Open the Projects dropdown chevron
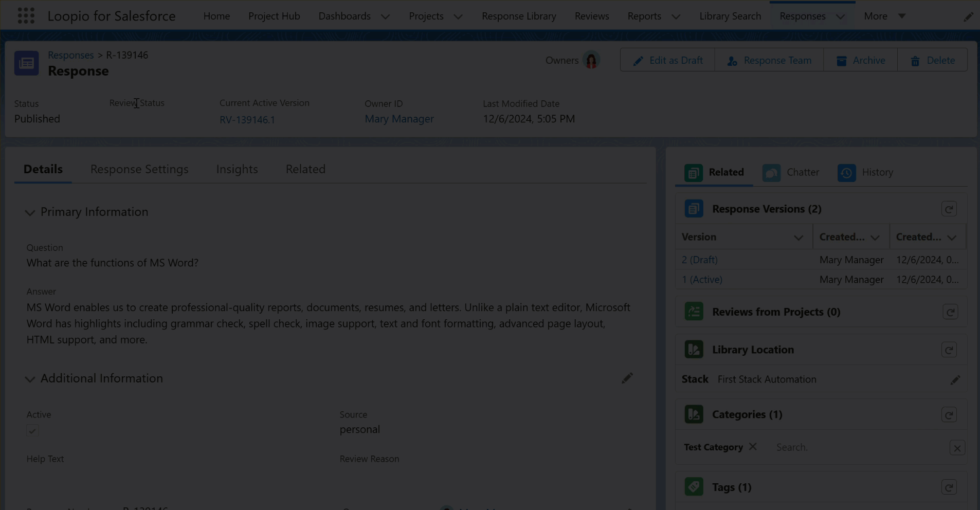980x510 pixels. click(458, 17)
